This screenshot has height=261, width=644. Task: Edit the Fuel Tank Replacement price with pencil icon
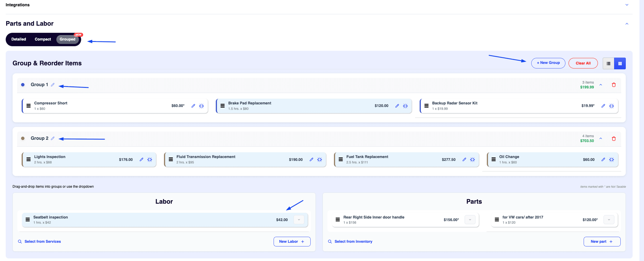465,159
